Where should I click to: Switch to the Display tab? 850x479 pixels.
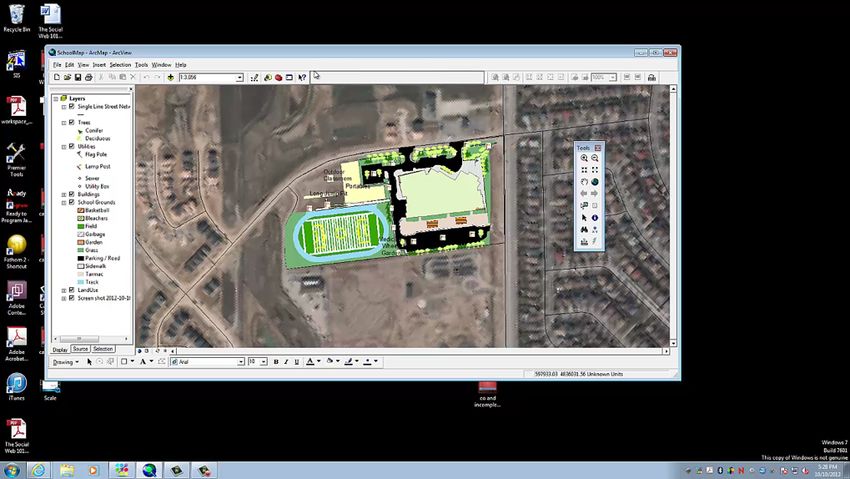(x=60, y=349)
